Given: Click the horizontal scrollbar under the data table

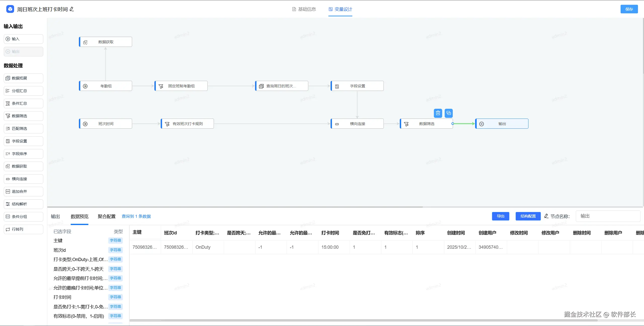Looking at the screenshot, I should (362, 320).
